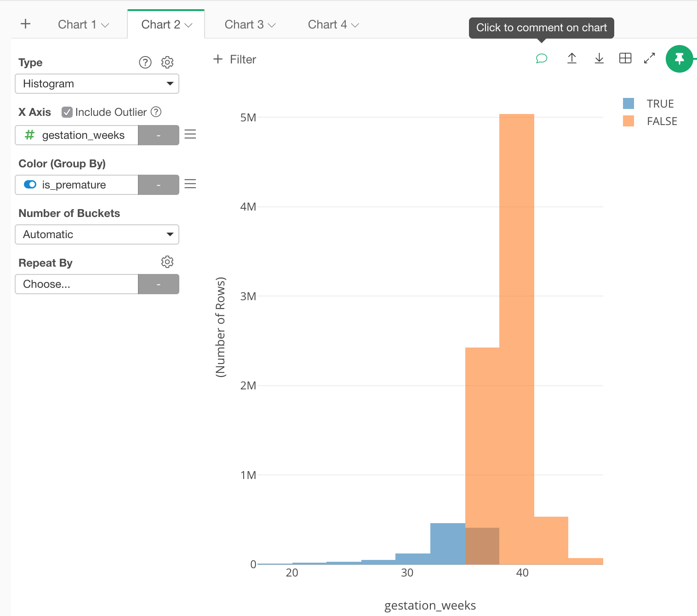Image resolution: width=697 pixels, height=616 pixels.
Task: Open the is_premature field options menu
Action: [190, 184]
